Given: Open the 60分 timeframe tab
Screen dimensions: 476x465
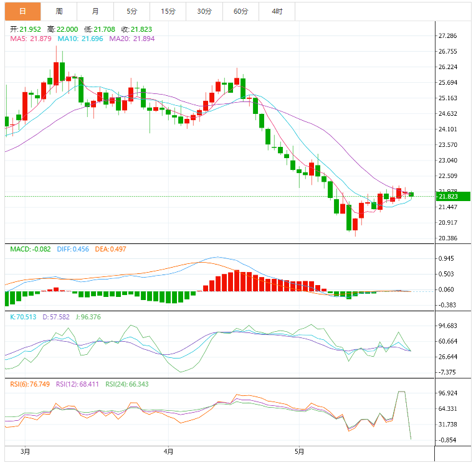Looking at the screenshot, I should 240,12.
